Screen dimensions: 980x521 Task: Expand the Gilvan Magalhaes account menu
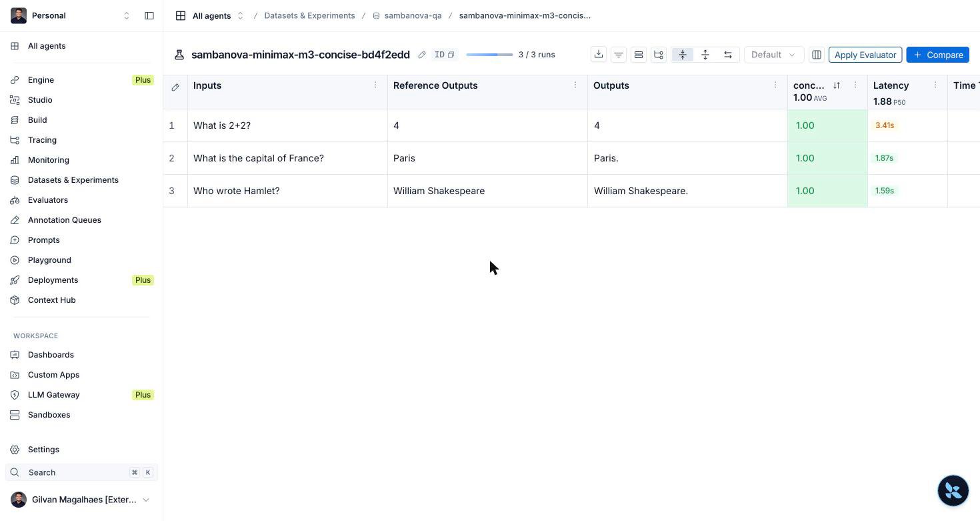(81, 500)
